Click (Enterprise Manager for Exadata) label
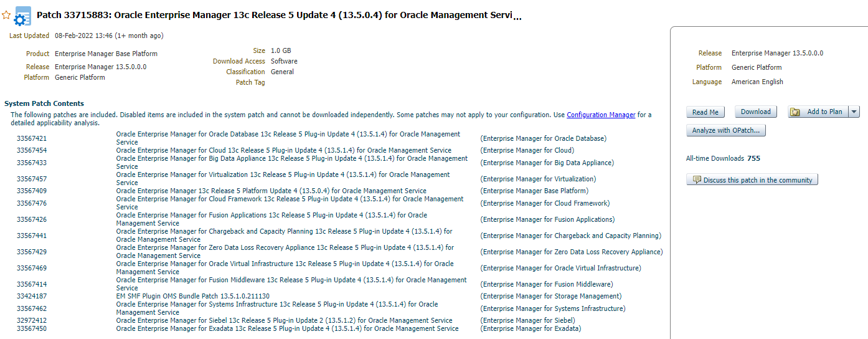This screenshot has width=868, height=339. pyautogui.click(x=531, y=329)
